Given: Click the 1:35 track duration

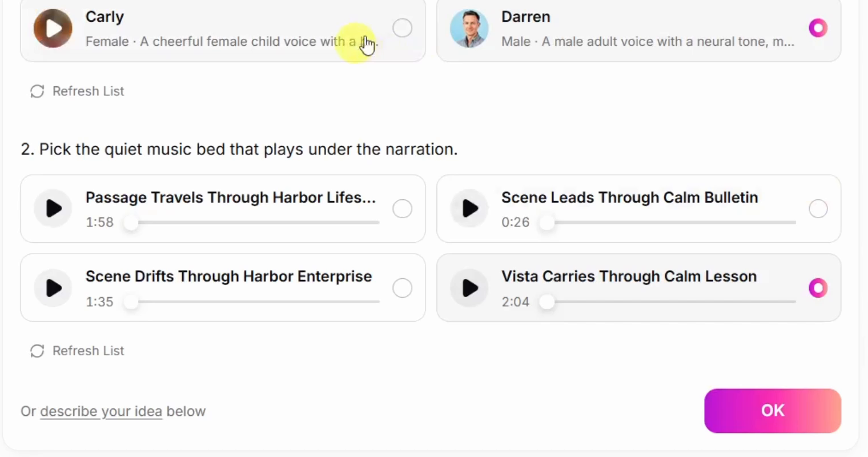Looking at the screenshot, I should (x=99, y=302).
